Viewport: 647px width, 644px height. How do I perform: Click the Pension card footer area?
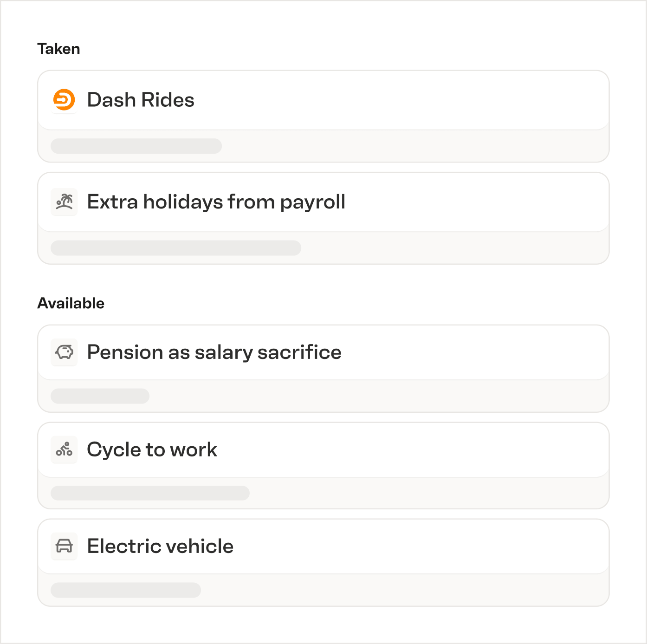(x=323, y=396)
